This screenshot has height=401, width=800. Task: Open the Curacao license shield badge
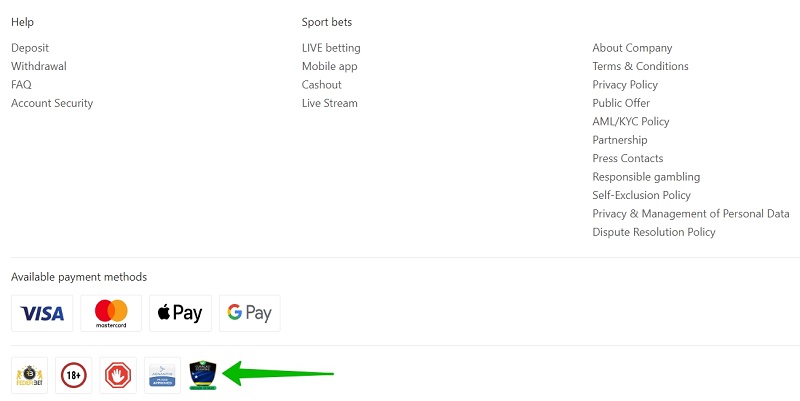[x=203, y=375]
